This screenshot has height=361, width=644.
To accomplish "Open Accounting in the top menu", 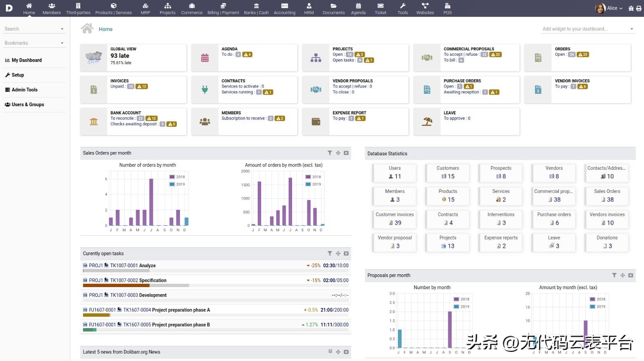I will coord(285,9).
